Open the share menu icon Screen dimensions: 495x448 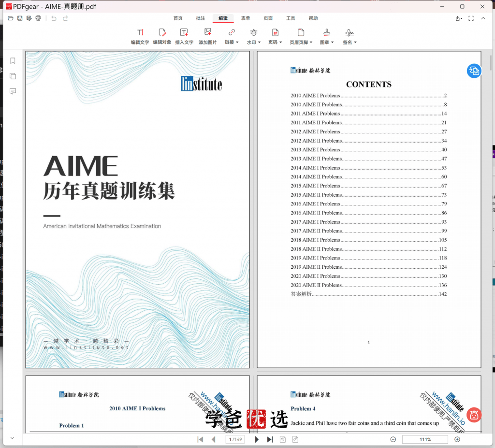tap(459, 19)
